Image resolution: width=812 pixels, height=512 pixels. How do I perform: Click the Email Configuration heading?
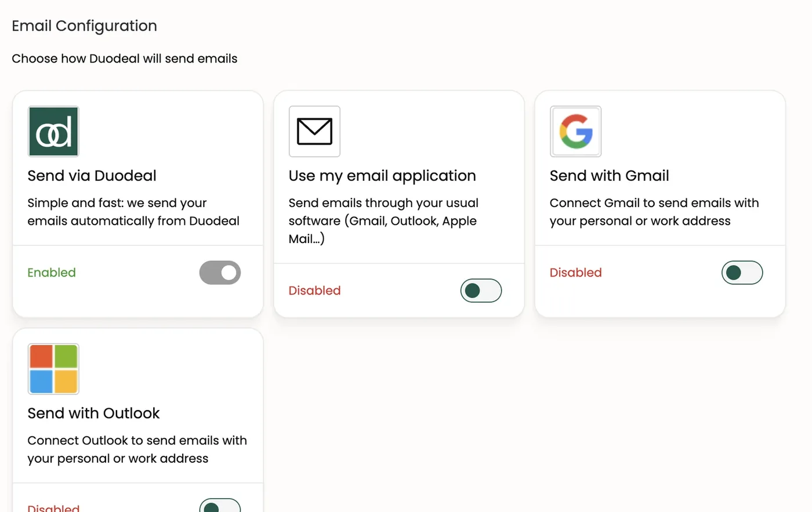tap(84, 26)
